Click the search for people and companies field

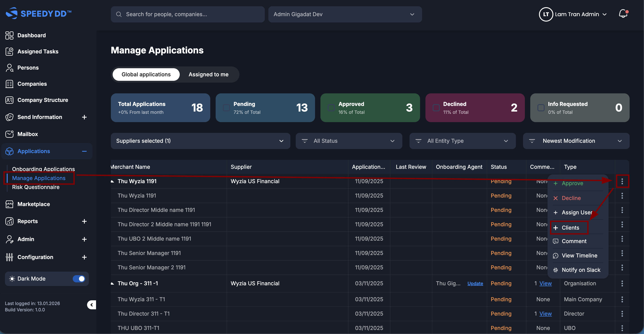(188, 14)
